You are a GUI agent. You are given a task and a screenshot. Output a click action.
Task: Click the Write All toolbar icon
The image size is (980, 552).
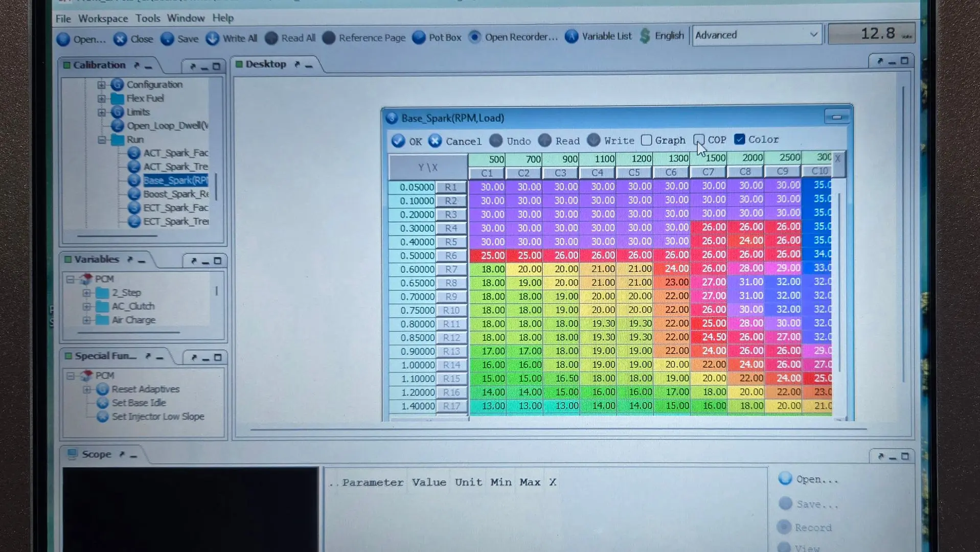(x=213, y=38)
